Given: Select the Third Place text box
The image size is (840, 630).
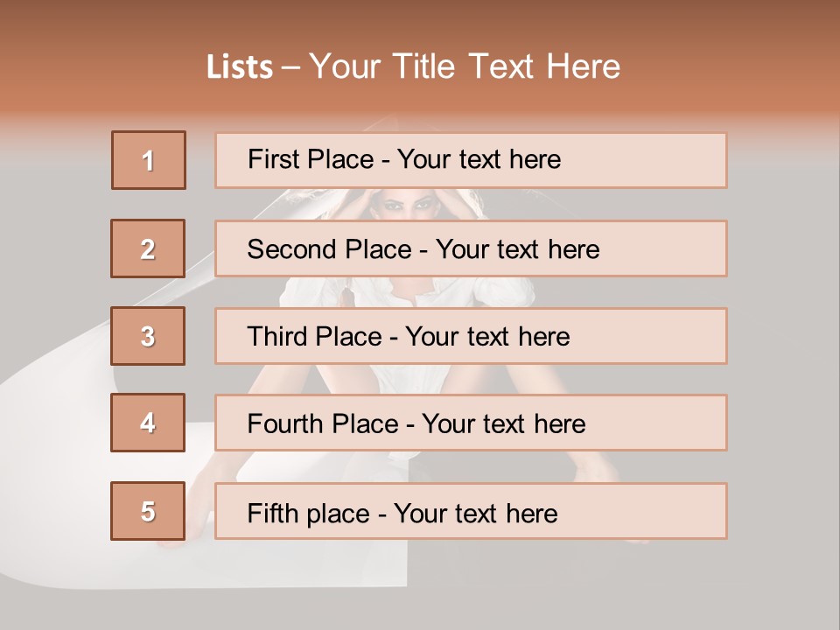Looking at the screenshot, I should tap(471, 336).
